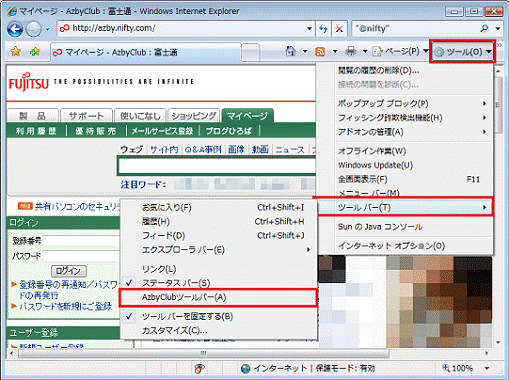Expand the feeds dropdown arrow
Viewport: 509px width, 380px height.
[x=335, y=52]
